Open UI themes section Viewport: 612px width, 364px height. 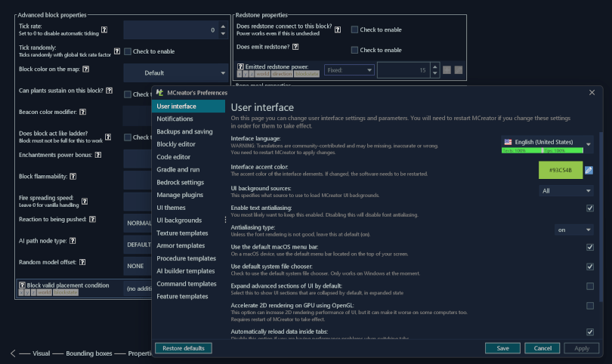pos(189,208)
